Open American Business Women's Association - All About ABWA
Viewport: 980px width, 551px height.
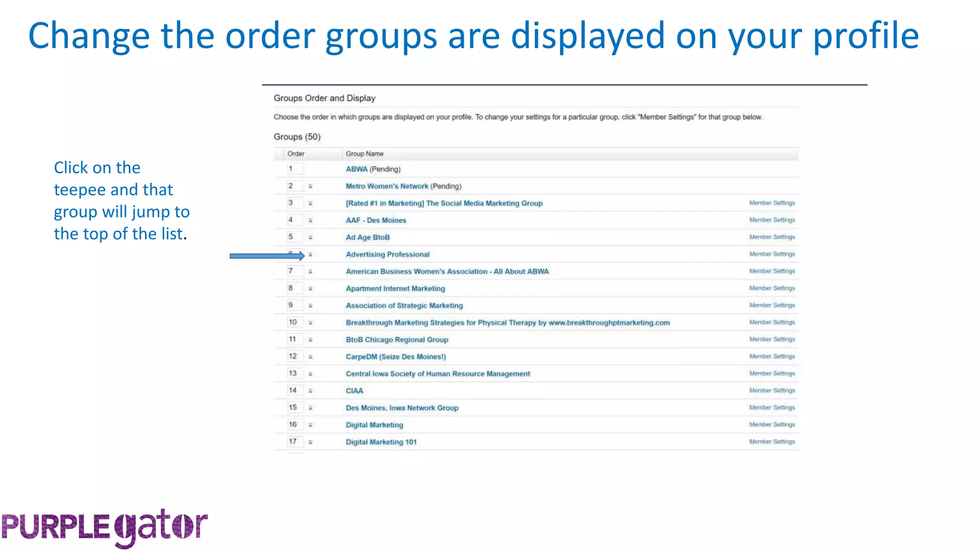point(447,272)
